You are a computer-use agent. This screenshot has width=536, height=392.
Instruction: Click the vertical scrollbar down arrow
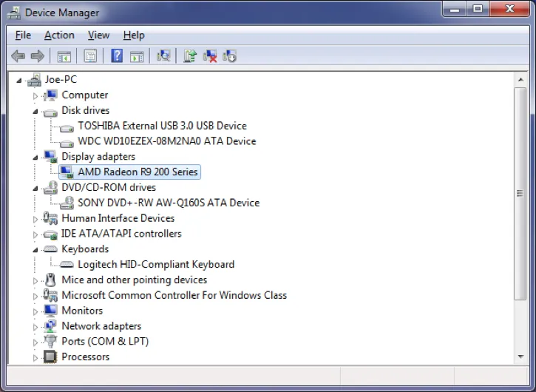coord(520,355)
